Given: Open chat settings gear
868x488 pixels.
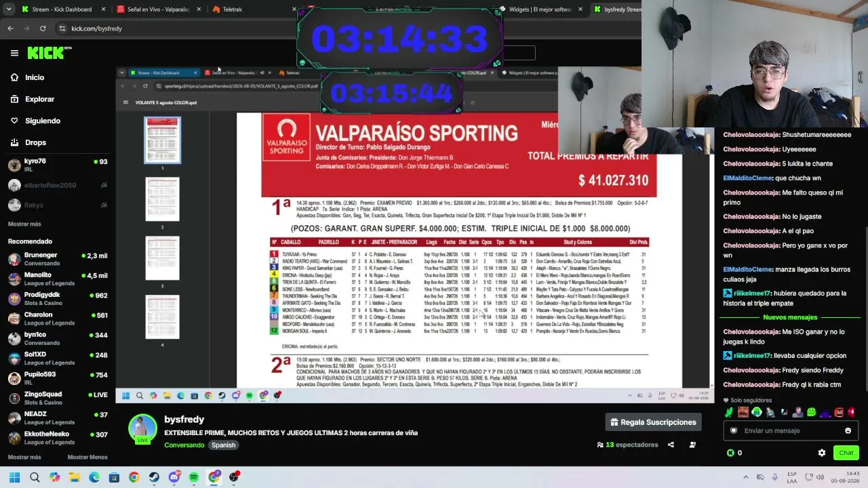Looking at the screenshot, I should click(x=822, y=453).
